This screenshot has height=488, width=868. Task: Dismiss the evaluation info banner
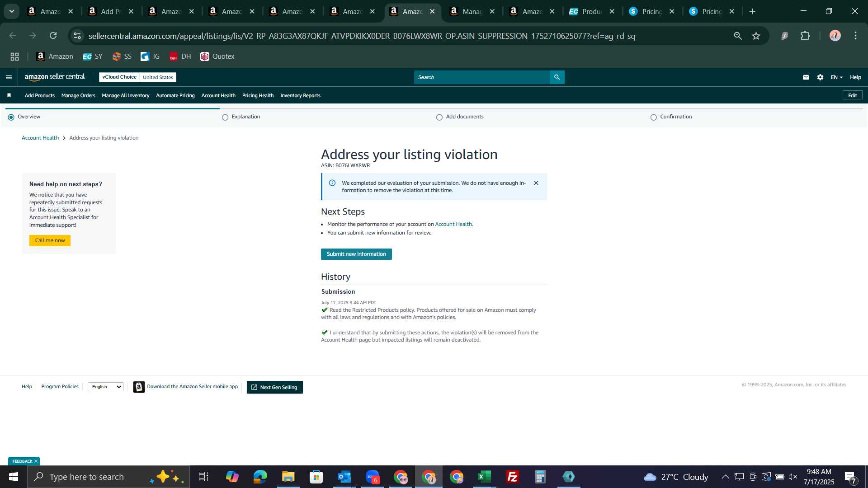536,183
